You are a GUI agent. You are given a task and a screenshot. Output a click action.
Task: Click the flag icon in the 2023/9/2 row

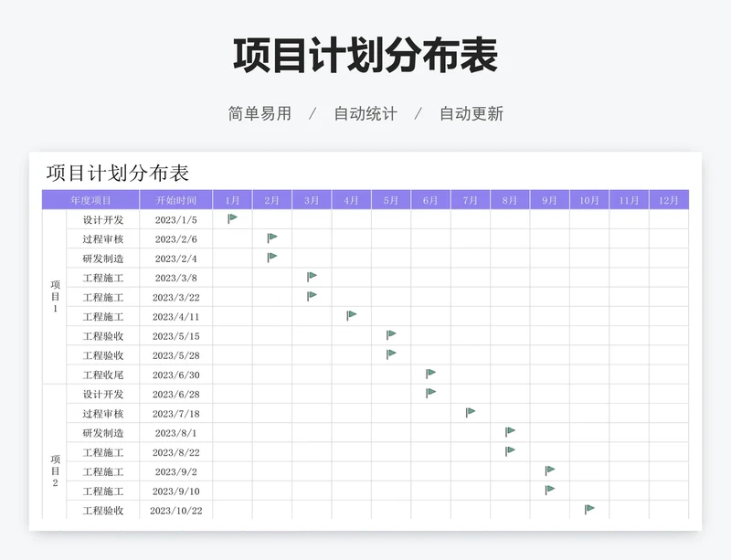click(x=550, y=470)
